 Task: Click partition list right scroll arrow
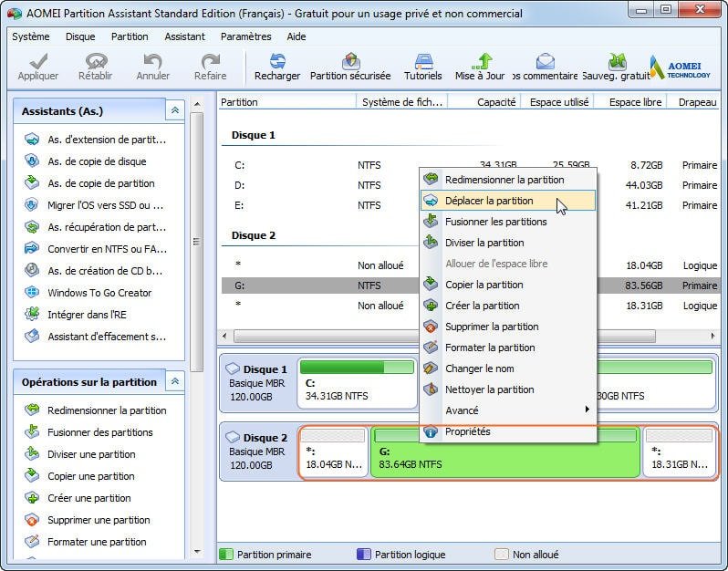pyautogui.click(x=712, y=336)
